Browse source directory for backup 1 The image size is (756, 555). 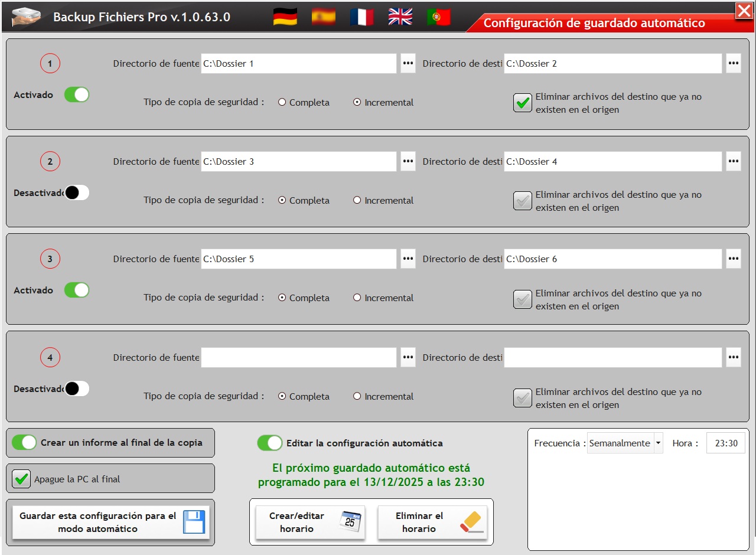(408, 63)
